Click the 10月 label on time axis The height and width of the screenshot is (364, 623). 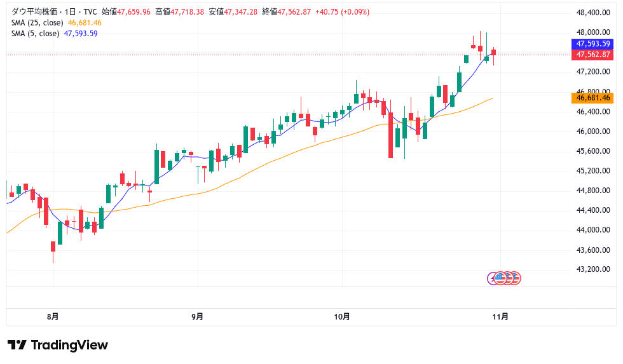click(341, 316)
